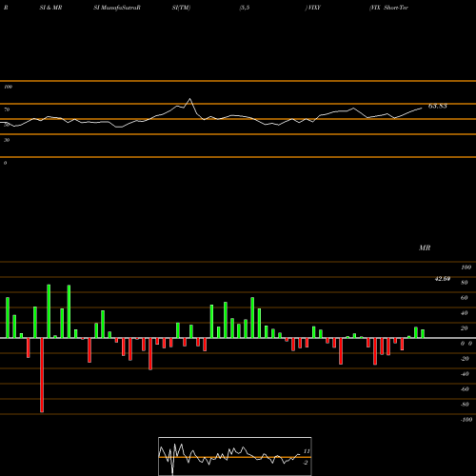Screen dimensions: 476x476
Task: Click the MR value label 42.69
Action: [x=443, y=279]
